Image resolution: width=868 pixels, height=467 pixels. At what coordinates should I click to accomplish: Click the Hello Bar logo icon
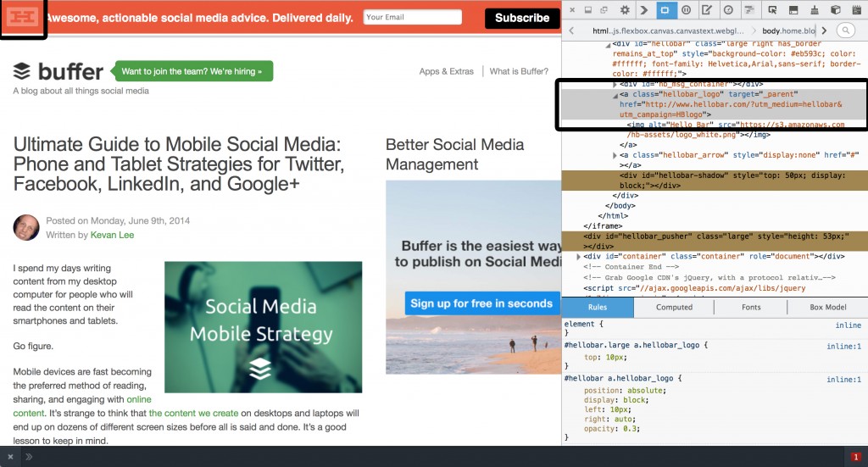[22, 17]
